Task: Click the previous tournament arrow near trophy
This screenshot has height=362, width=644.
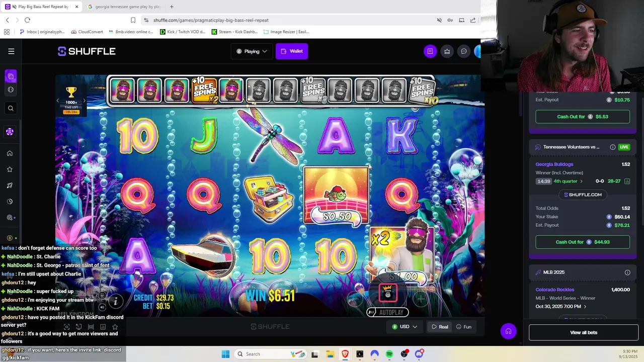Action: click(58, 101)
